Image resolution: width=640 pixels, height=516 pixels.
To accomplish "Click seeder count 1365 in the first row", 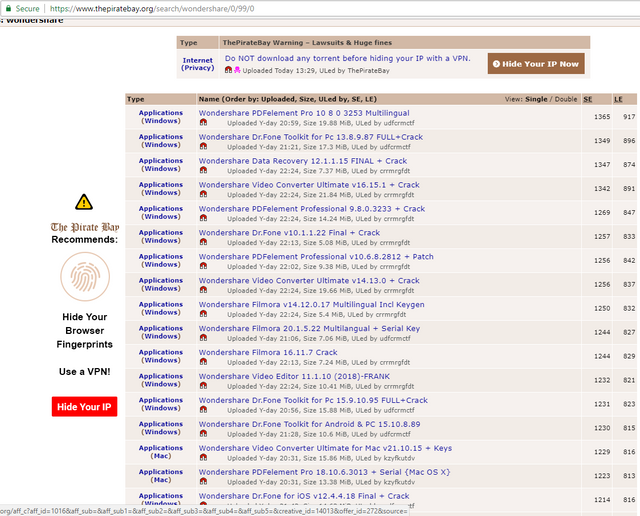I will tap(602, 117).
